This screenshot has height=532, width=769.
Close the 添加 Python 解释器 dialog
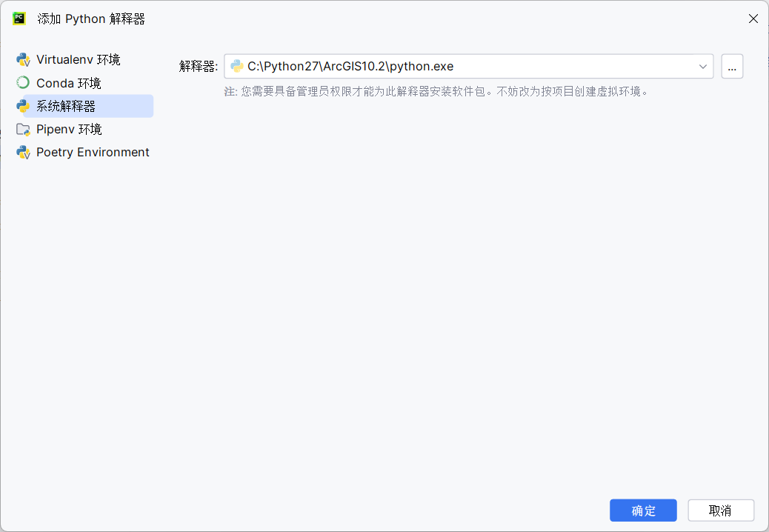753,19
